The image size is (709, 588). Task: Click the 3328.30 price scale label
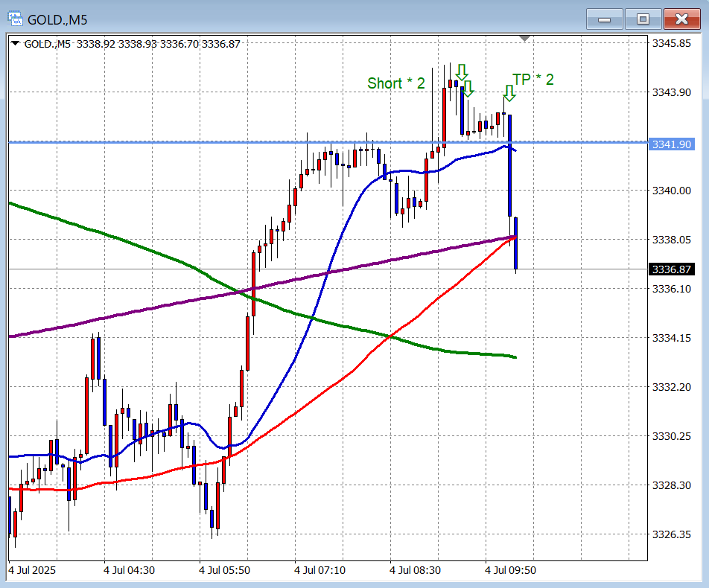(x=672, y=485)
